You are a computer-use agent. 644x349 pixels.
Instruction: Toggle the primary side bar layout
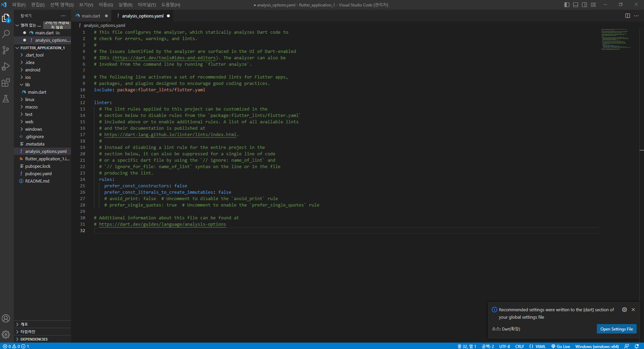[x=567, y=5]
